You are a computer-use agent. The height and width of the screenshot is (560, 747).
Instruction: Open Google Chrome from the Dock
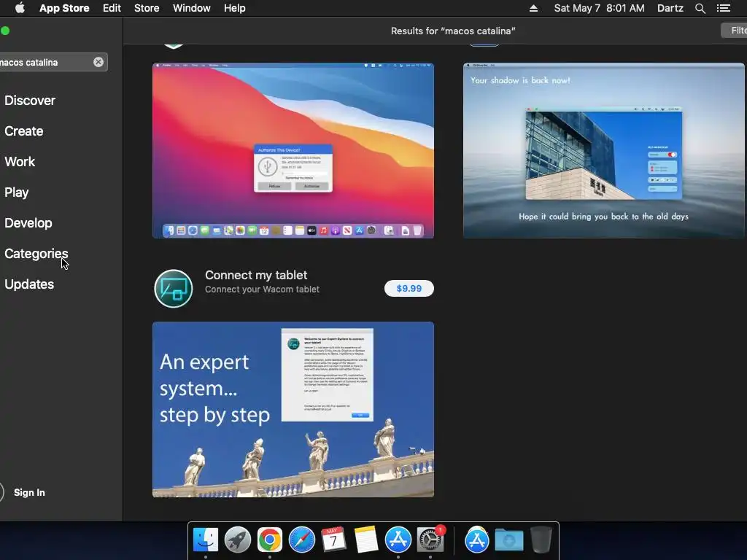pyautogui.click(x=270, y=540)
